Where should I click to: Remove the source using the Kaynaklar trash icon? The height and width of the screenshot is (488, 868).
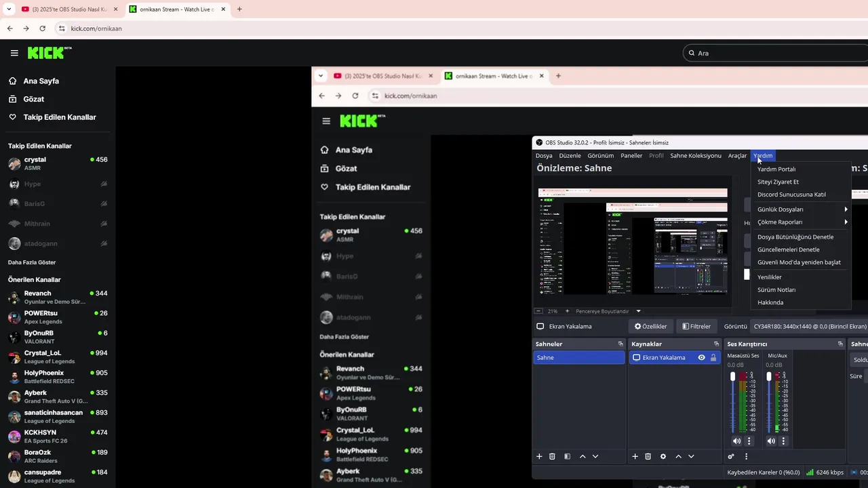tap(648, 457)
